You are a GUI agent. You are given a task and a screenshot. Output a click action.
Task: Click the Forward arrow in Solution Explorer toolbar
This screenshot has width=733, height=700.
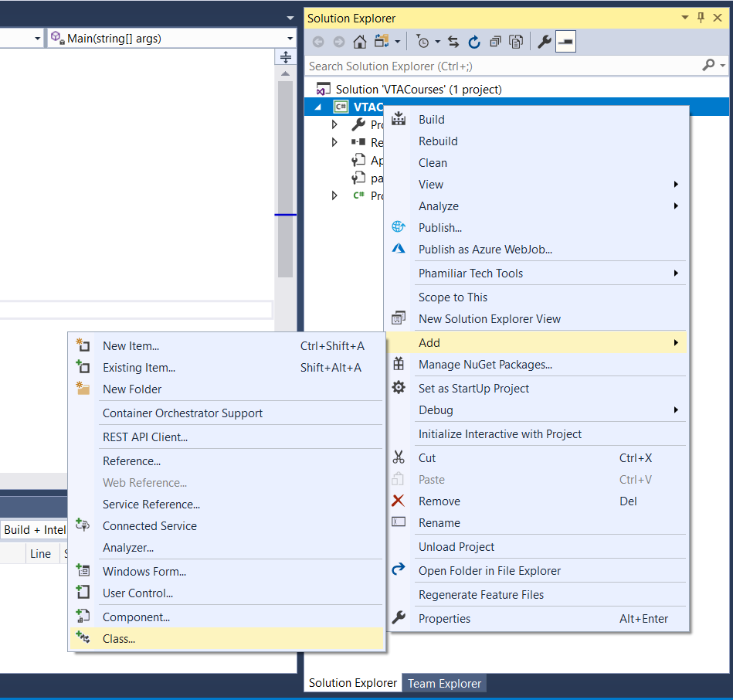(x=339, y=42)
